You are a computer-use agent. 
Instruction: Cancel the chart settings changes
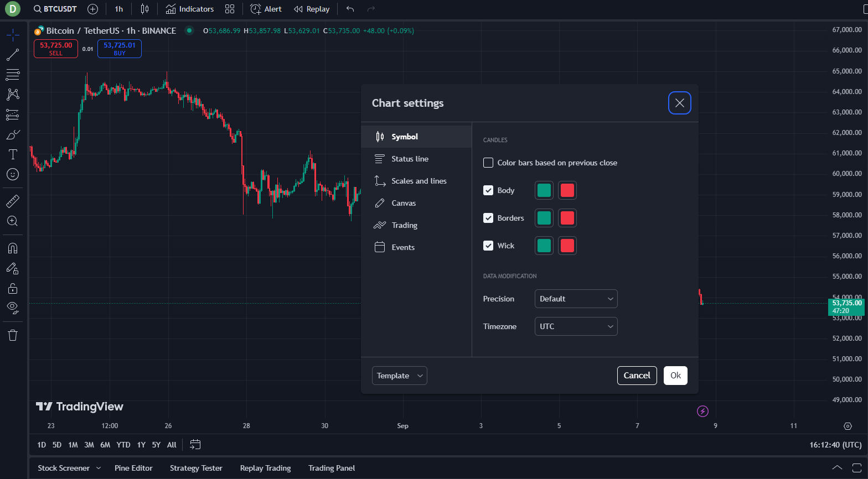(x=637, y=376)
